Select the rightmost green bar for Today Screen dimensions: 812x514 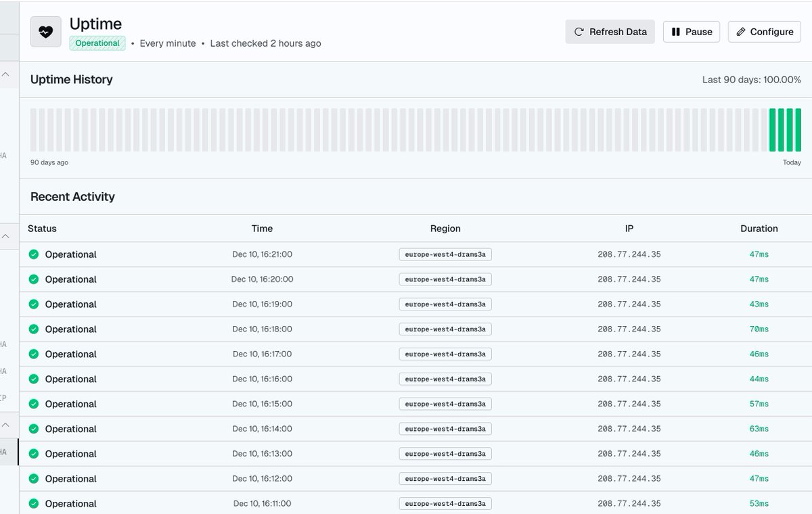click(x=798, y=130)
